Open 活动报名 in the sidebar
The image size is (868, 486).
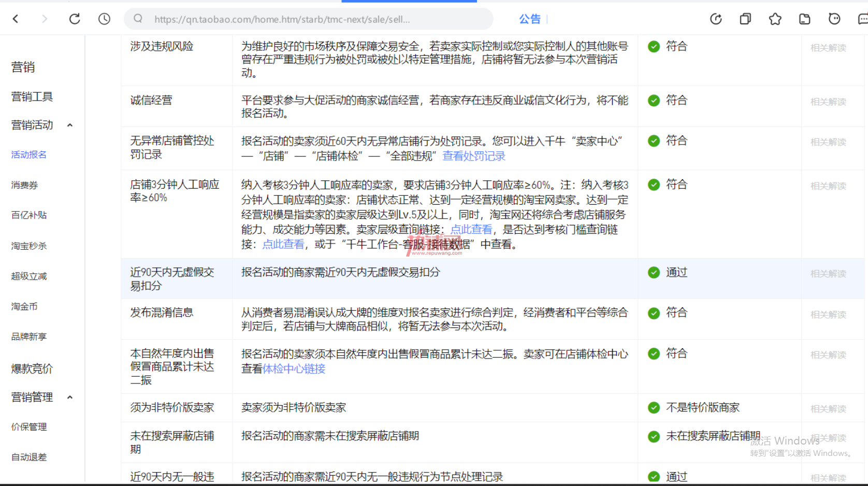tap(29, 154)
